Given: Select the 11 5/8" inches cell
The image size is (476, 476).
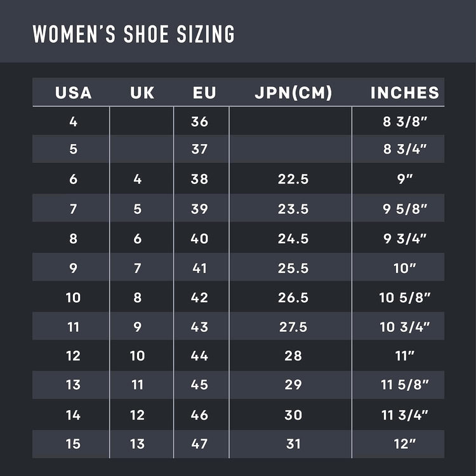Looking at the screenshot, I should (x=405, y=385).
